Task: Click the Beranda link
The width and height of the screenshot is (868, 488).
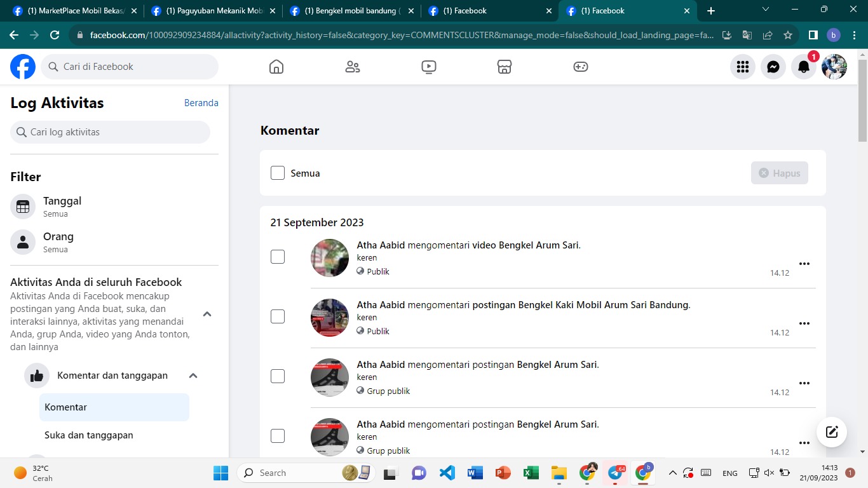Action: click(x=201, y=103)
